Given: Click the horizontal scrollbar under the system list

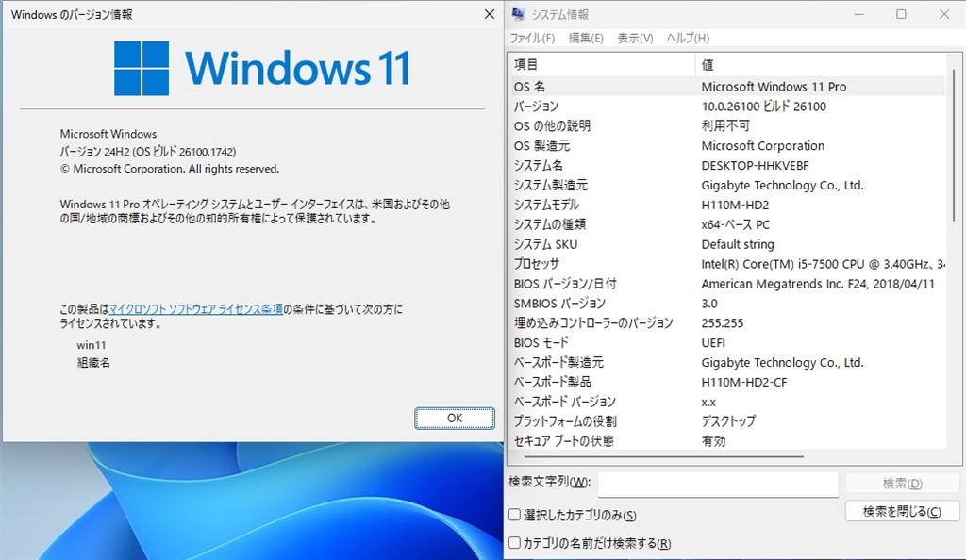Looking at the screenshot, I should coord(663,456).
